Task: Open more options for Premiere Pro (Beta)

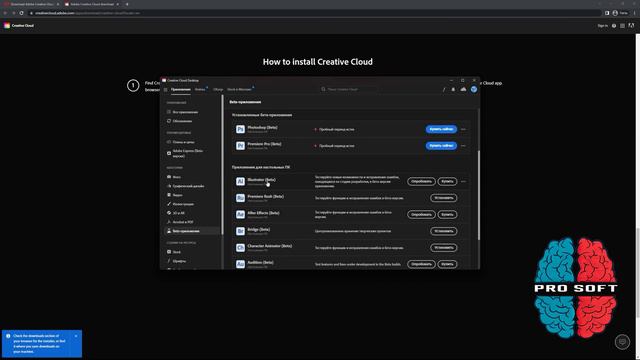Action: pos(463,146)
